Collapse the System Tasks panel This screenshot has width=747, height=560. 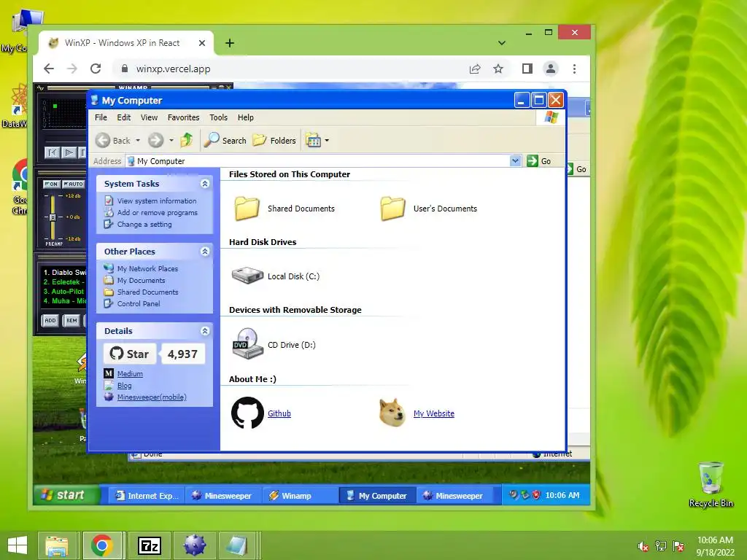click(x=205, y=184)
